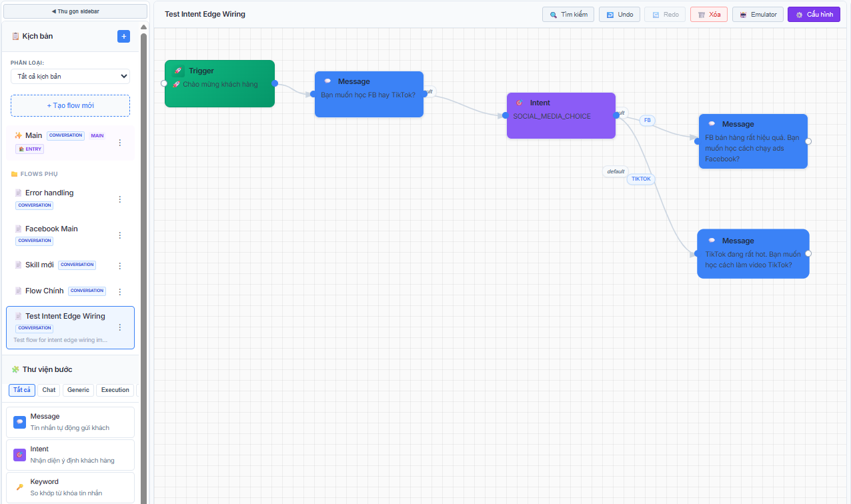Click the FB edge label
Image resolution: width=851 pixels, height=504 pixels.
(x=648, y=120)
